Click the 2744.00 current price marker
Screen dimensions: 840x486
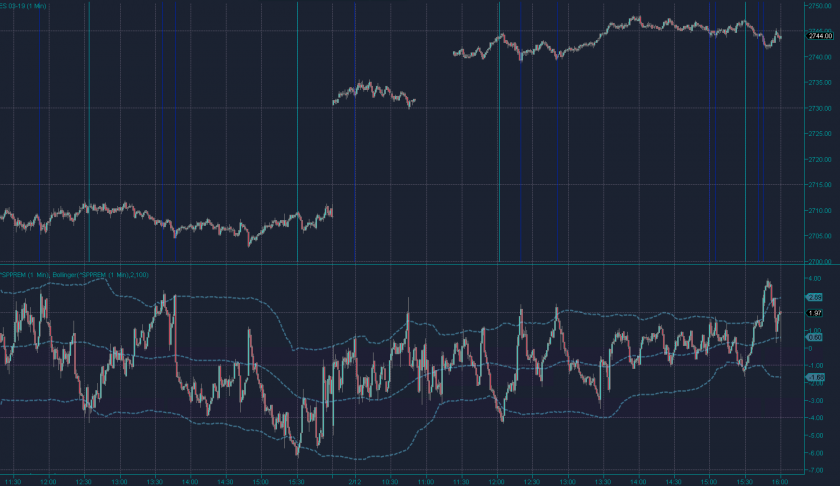(x=819, y=36)
